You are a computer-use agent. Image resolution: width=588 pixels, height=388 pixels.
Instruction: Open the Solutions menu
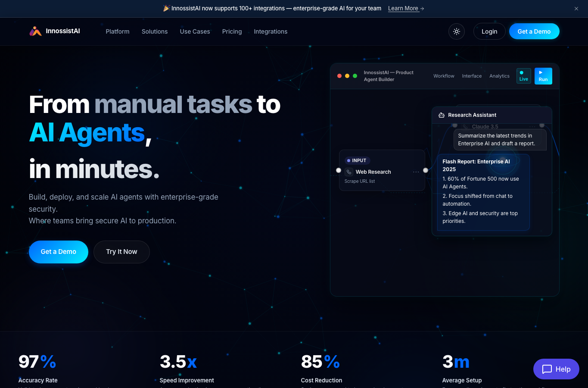(155, 31)
